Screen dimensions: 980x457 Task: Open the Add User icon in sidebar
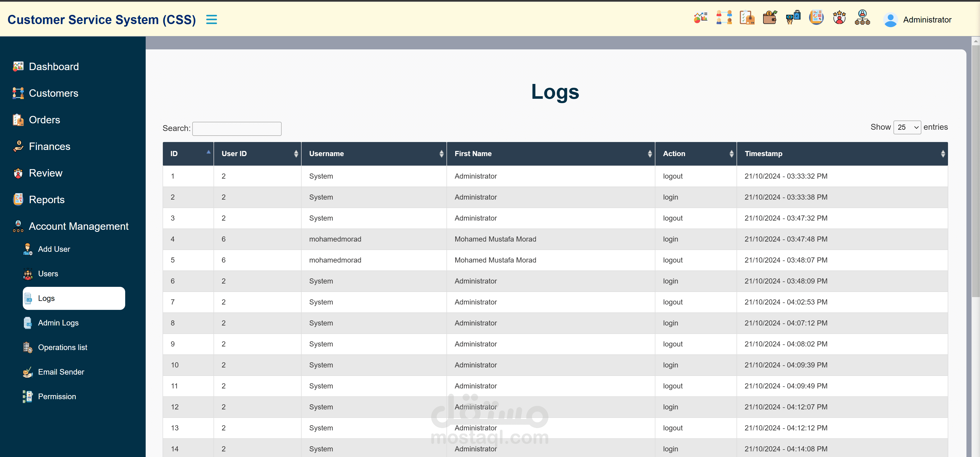(27, 249)
